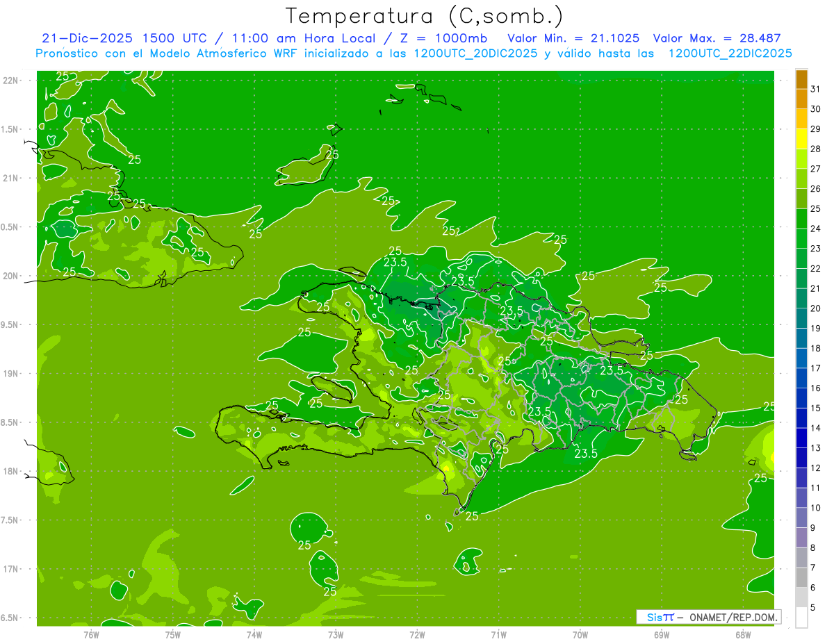Image resolution: width=834 pixels, height=644 pixels.
Task: Click the "ONAMET/REP.DOM." credit label
Action: (733, 617)
